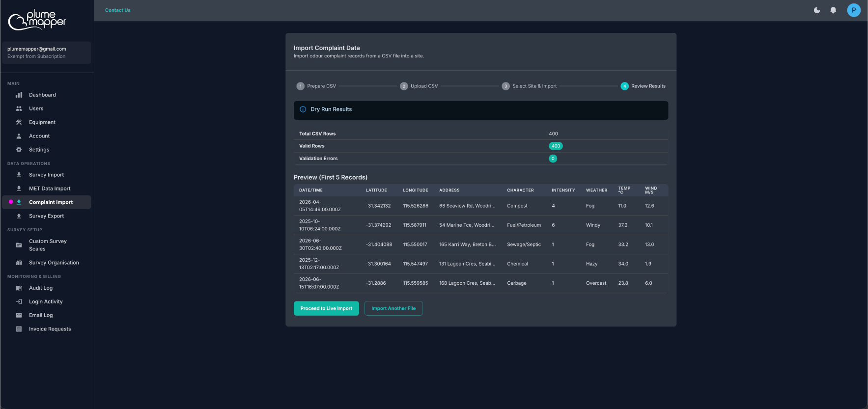Viewport: 868px width, 409px height.
Task: Click the Plume Mapper logo
Action: (x=37, y=20)
